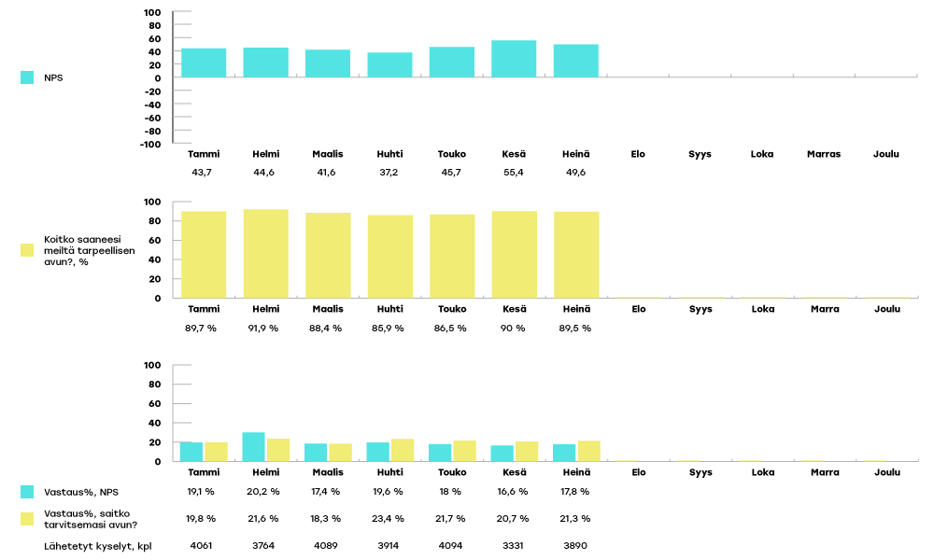Click the Tammi bar in NPS chart
934x560 pixels.
coord(204,63)
